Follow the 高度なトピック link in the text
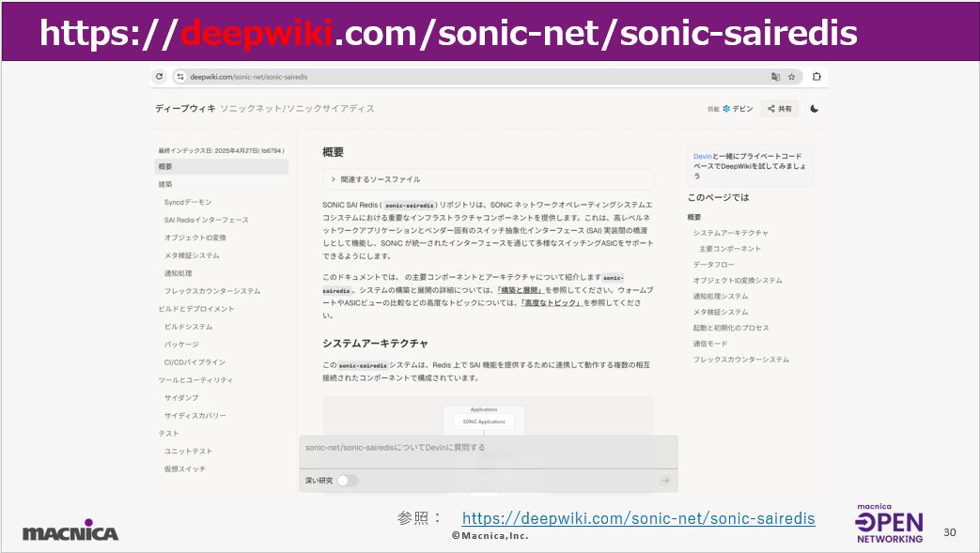Image resolution: width=980 pixels, height=553 pixels. (552, 302)
